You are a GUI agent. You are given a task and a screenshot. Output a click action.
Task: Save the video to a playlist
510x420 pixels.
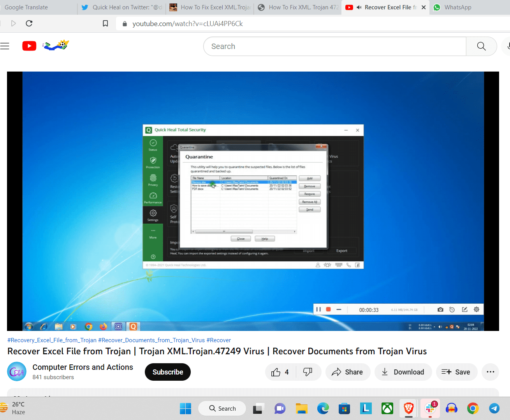pos(456,372)
